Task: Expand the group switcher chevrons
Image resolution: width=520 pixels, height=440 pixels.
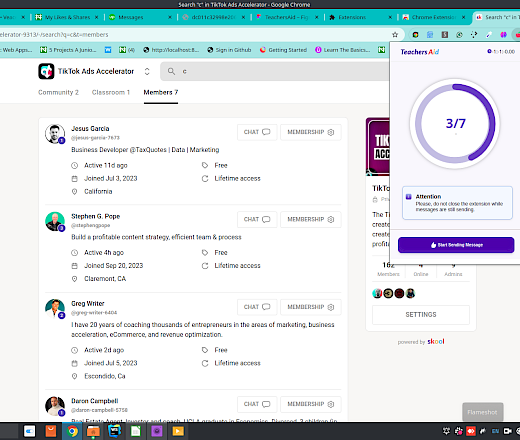Action: (147, 71)
